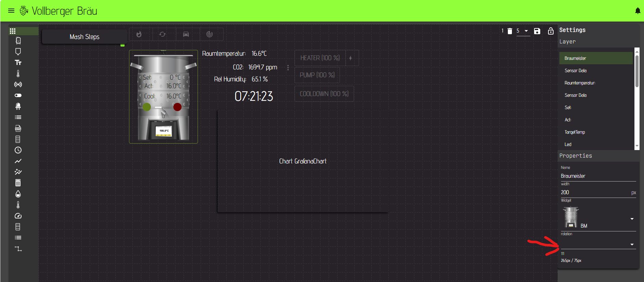Select the LED bulb widget icon

tap(18, 106)
